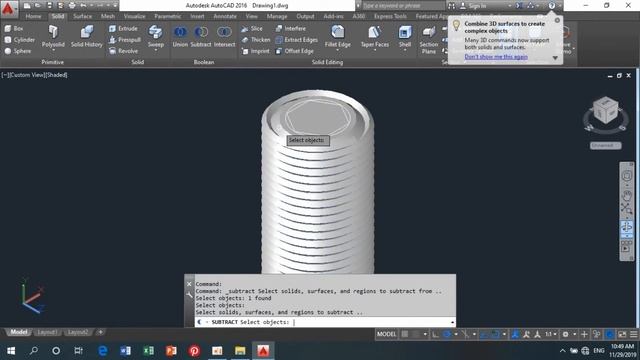Switch to the Layout2 tab
Screen dimensions: 640x360
[x=78, y=332]
